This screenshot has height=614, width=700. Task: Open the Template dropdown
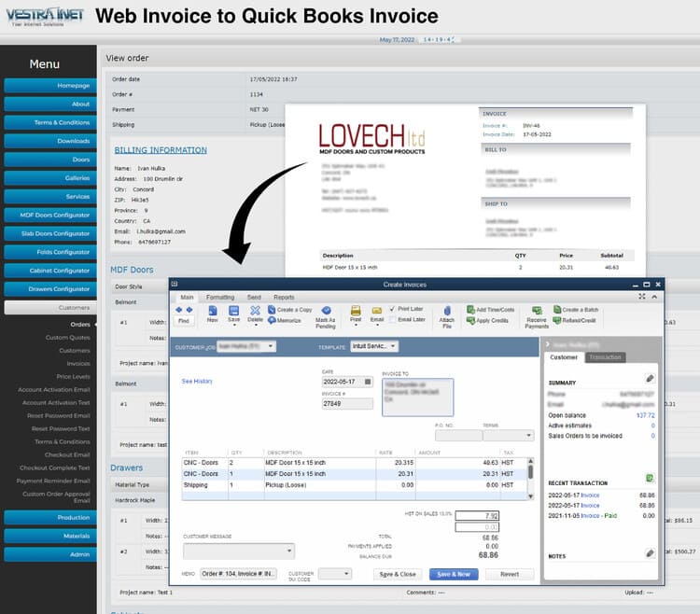click(x=393, y=346)
